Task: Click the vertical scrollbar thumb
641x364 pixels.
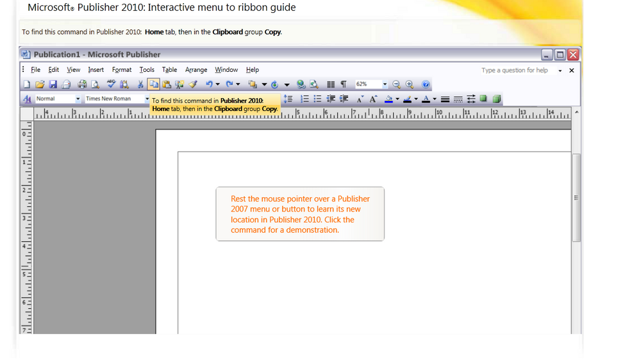Action: click(x=576, y=198)
